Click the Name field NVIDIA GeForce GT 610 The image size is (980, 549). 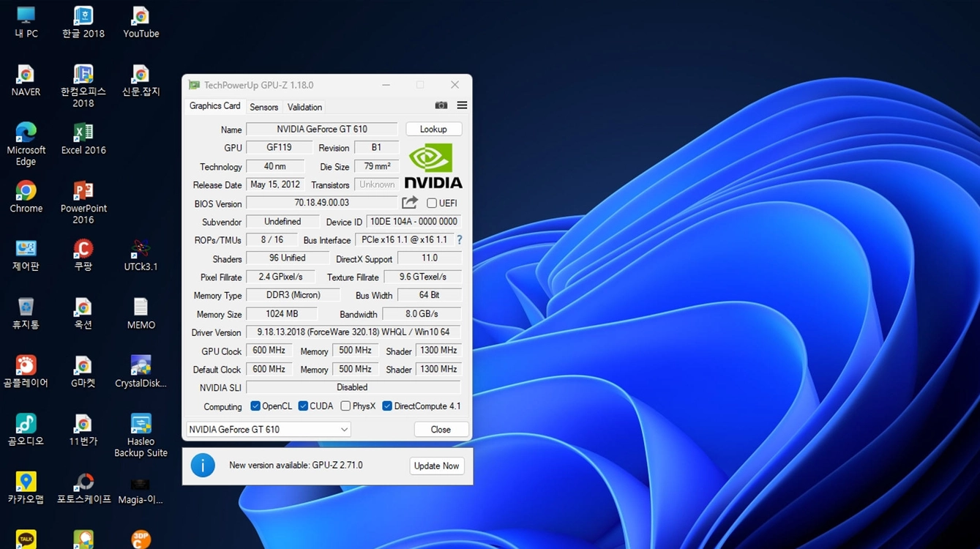pyautogui.click(x=322, y=129)
